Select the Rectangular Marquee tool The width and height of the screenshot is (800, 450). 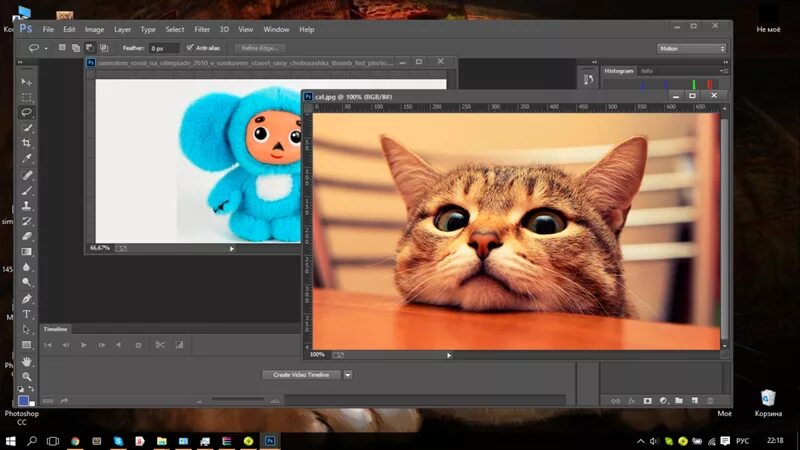pos(27,97)
